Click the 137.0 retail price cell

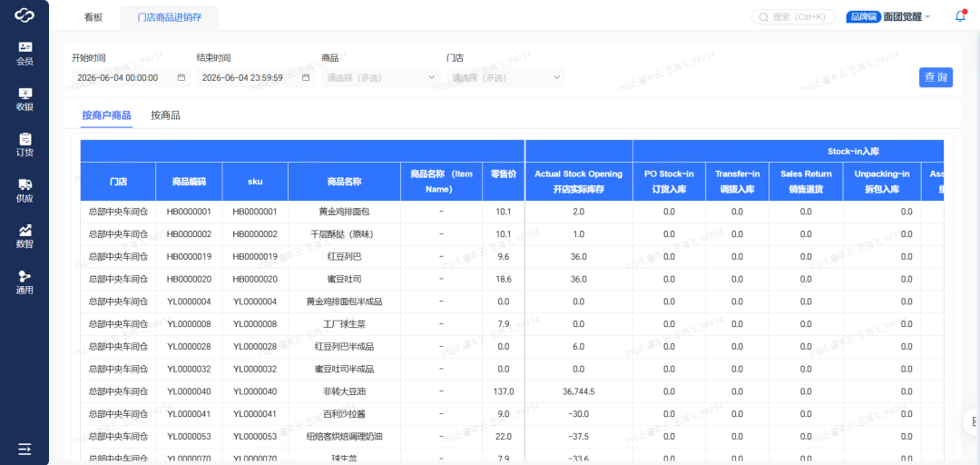tap(503, 391)
